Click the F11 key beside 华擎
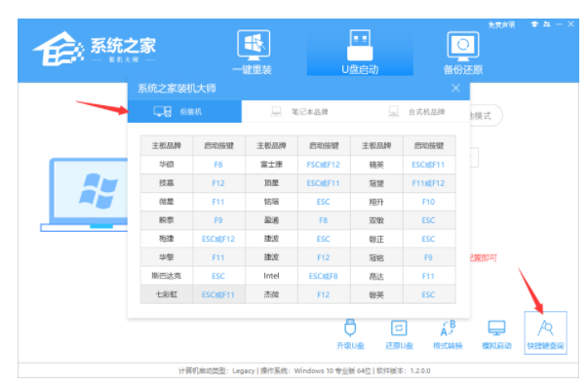This screenshot has height=386, width=588. [218, 257]
